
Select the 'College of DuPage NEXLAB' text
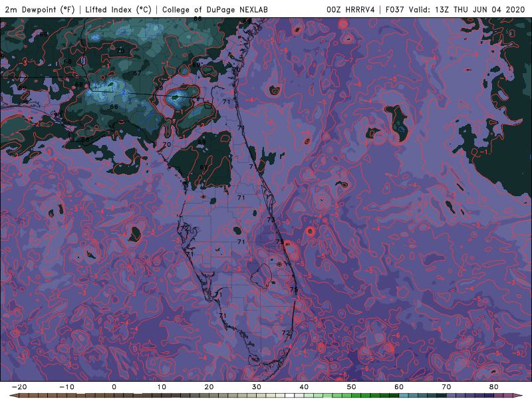[x=215, y=9]
